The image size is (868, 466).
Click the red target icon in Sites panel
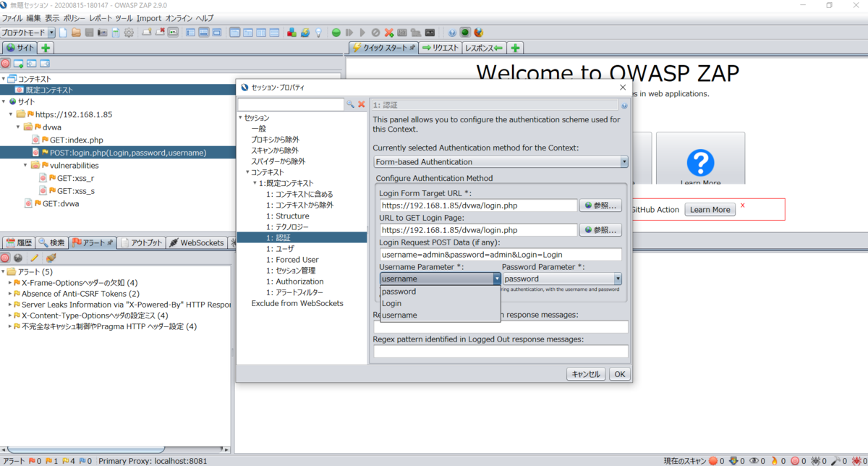point(6,64)
